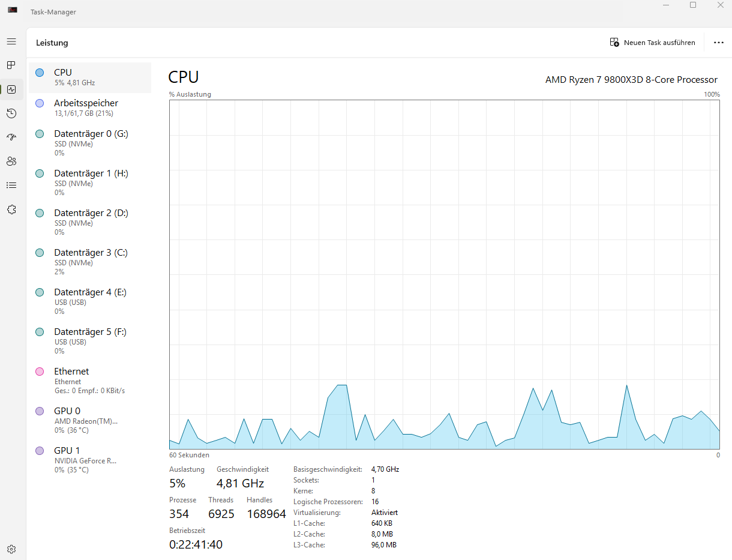Click the 'Kerne:' label
This screenshot has width=732, height=560.
[x=303, y=491]
